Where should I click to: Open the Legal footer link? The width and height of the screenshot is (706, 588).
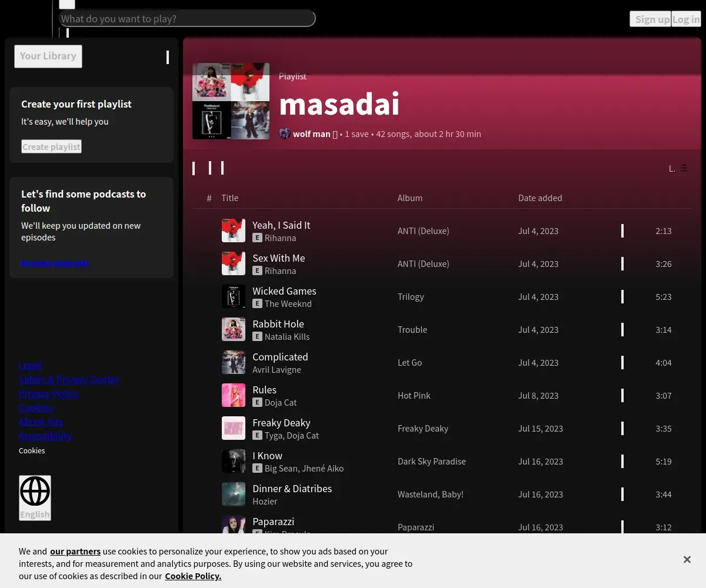point(31,365)
